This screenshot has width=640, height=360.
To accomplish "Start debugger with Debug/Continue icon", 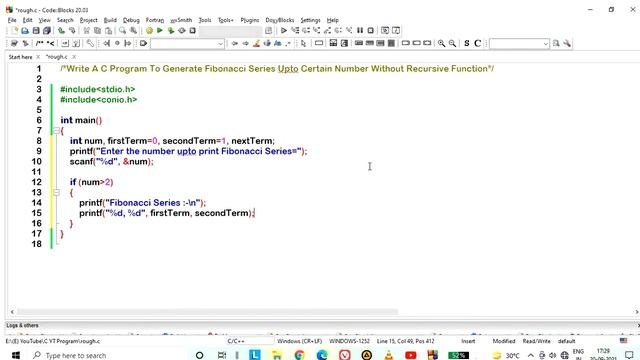I will pyautogui.click(x=284, y=31).
